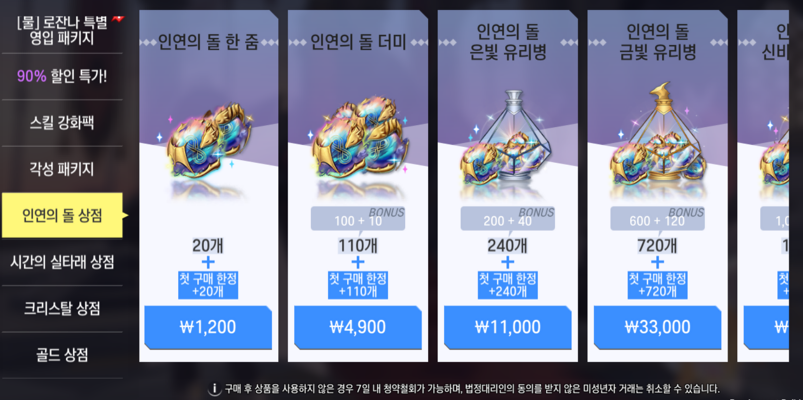Select the 시간의 실타래 상점 tab
This screenshot has width=803, height=400.
click(x=62, y=262)
